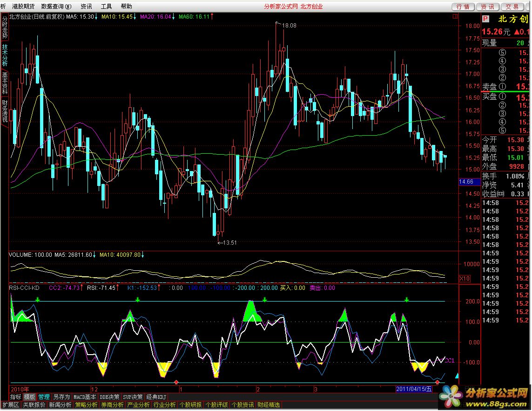Click the green arrow marker near December
The width and height of the screenshot is (532, 411).
(137, 300)
